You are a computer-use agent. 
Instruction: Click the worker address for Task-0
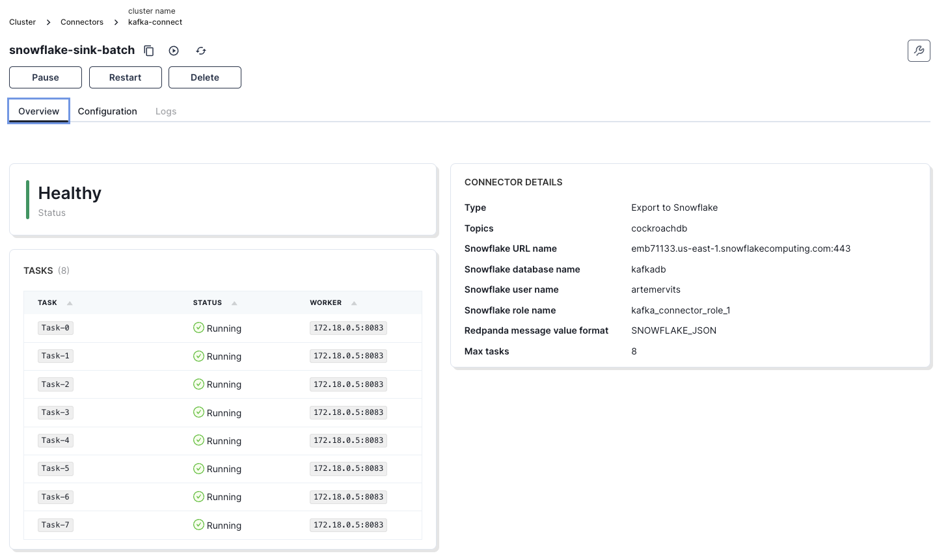point(349,328)
